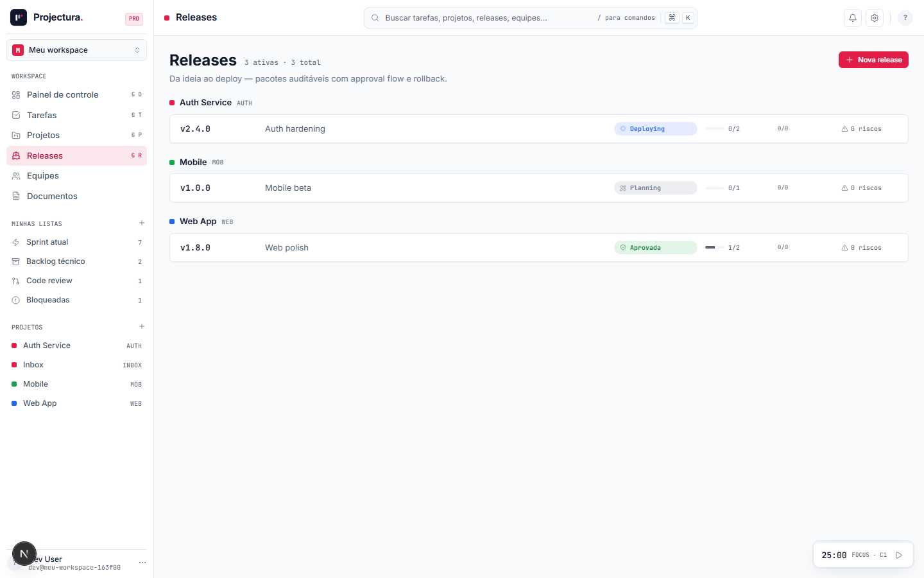The width and height of the screenshot is (924, 578).
Task: Click the risk warning icon on v1.8.0
Action: (x=844, y=248)
